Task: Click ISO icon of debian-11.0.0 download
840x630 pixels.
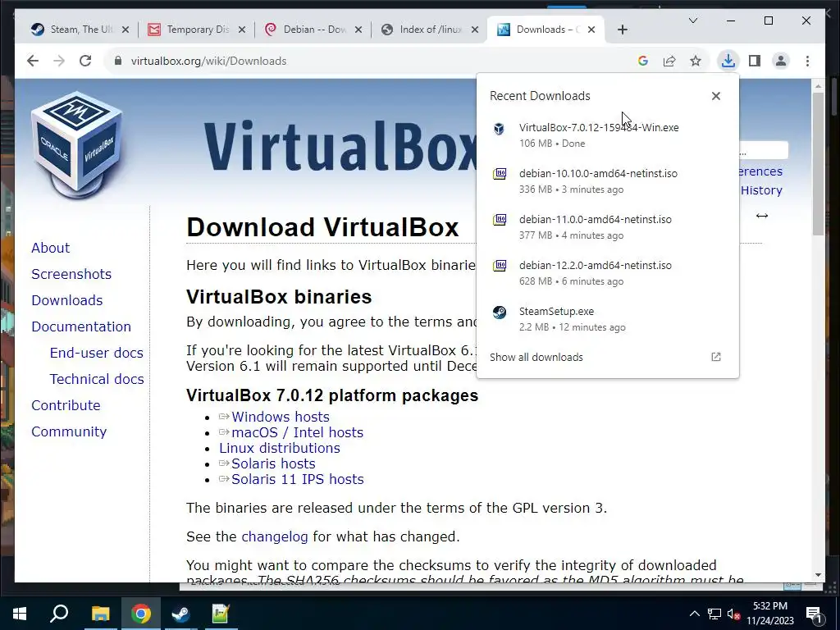Action: click(x=500, y=220)
